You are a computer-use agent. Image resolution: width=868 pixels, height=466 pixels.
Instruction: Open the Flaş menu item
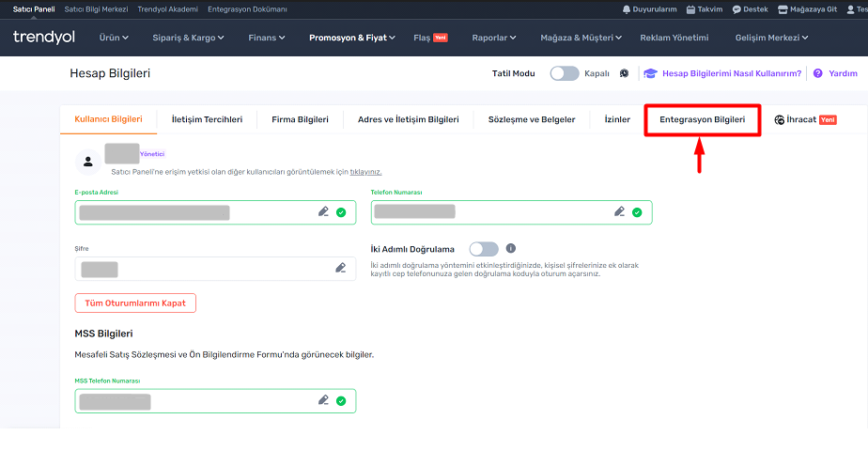(x=430, y=38)
